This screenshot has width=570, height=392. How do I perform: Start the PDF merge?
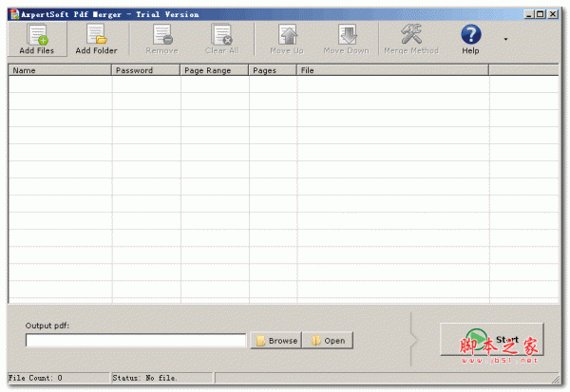pos(492,339)
